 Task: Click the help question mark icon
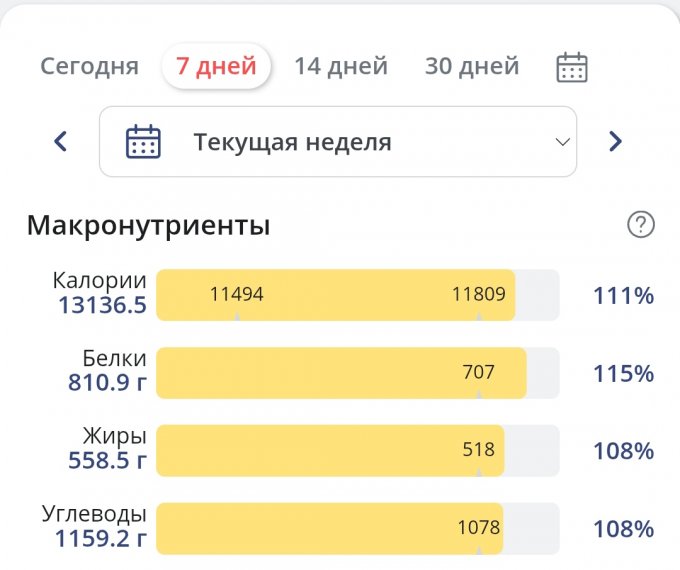coord(640,225)
